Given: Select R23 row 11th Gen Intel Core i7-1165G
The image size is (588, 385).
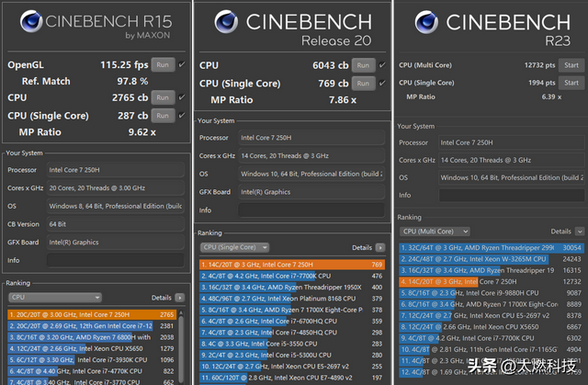Looking at the screenshot, I should click(492, 349).
